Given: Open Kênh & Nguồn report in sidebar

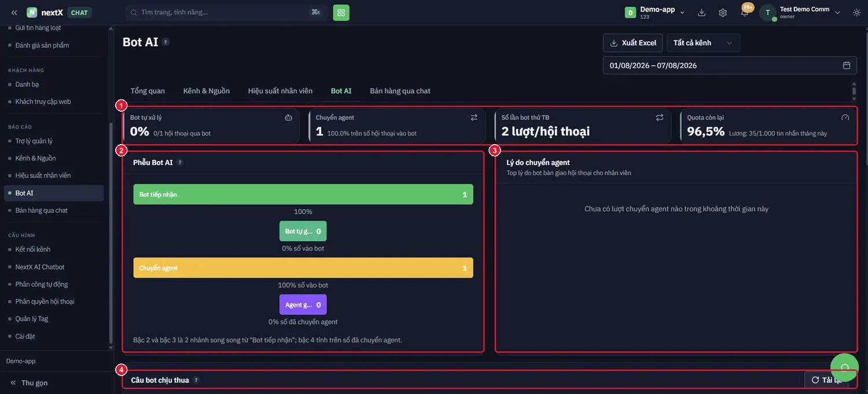Looking at the screenshot, I should point(53,159).
